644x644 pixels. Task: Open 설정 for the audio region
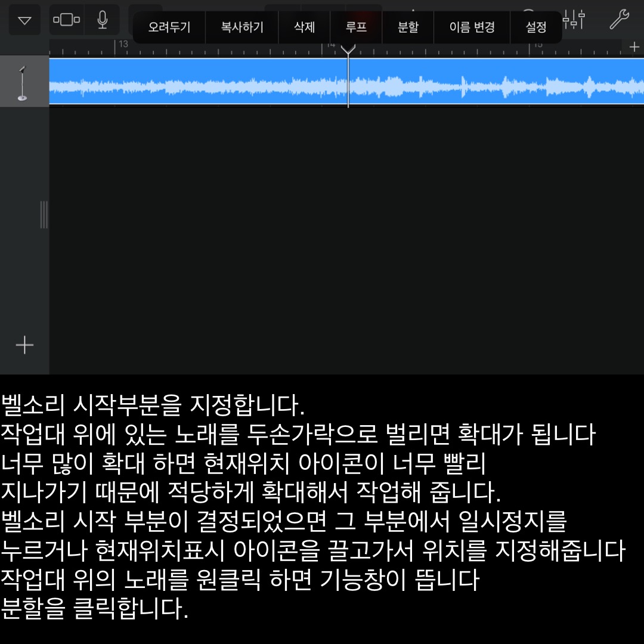(x=536, y=27)
